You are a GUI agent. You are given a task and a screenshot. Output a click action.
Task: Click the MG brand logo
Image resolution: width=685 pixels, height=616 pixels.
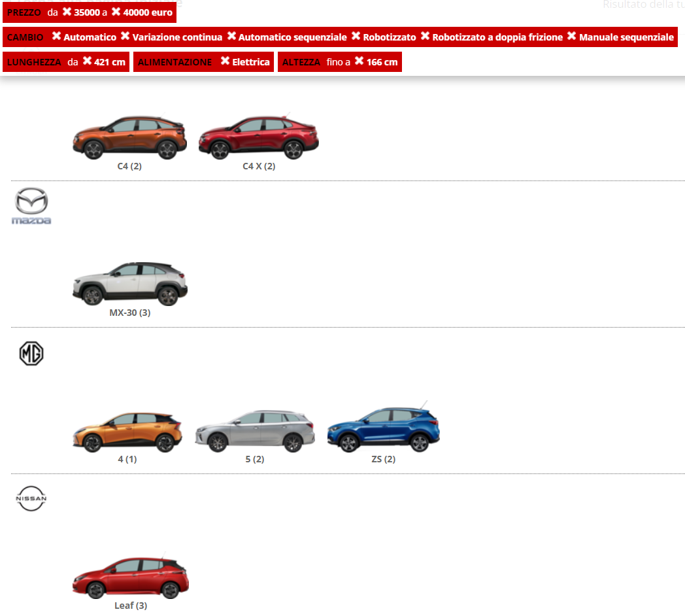tap(31, 353)
